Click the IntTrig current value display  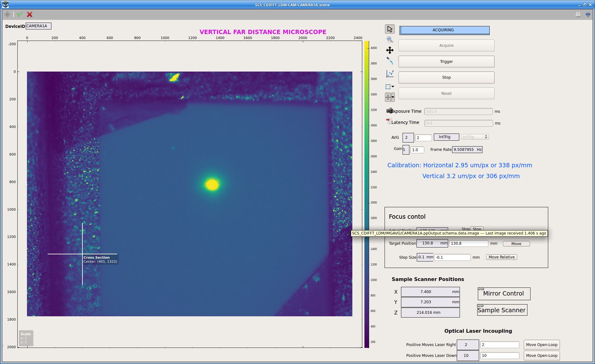[x=446, y=137]
